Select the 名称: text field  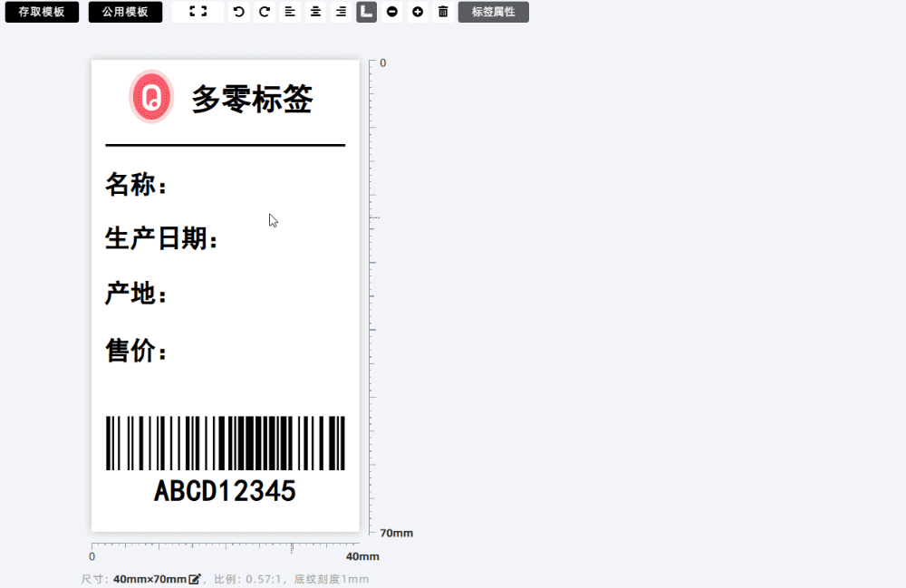tap(136, 185)
